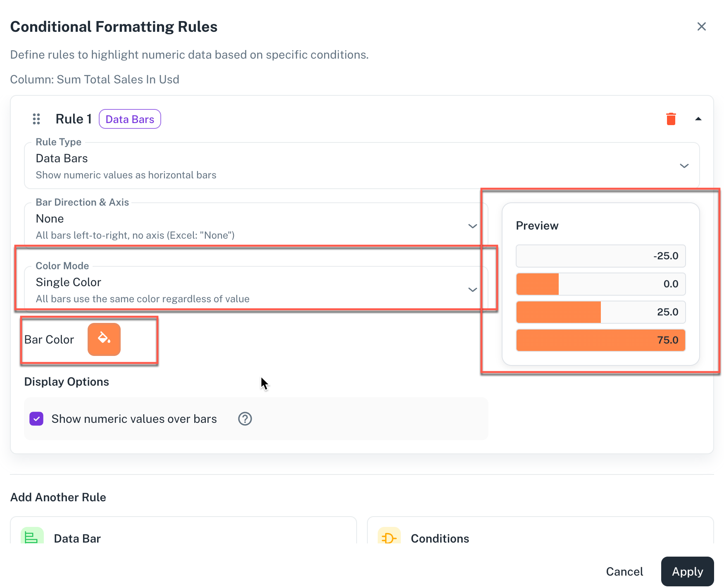Apply the formatting rules
Viewport: 724px width, 588px height.
[x=687, y=571]
